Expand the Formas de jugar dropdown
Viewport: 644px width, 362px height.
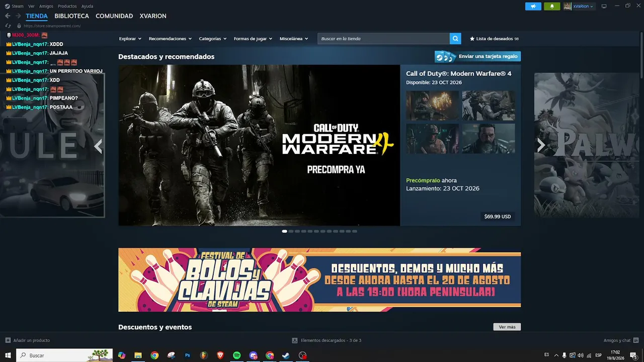pyautogui.click(x=253, y=39)
